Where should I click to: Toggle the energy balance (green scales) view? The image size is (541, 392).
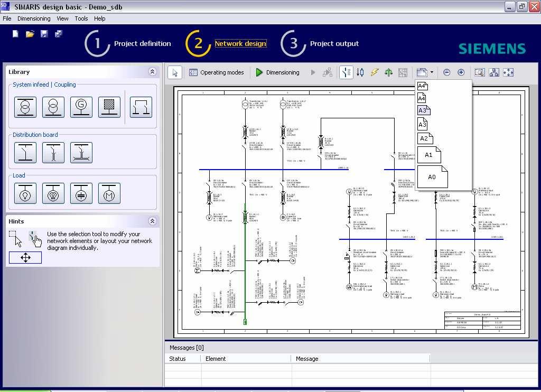[x=388, y=72]
